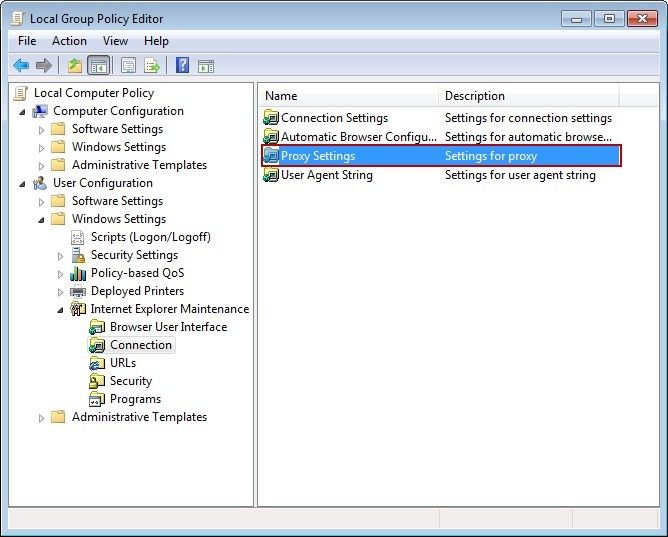The width and height of the screenshot is (668, 537).
Task: Expand Administrative Templates under User Configuration
Action: pyautogui.click(x=41, y=418)
